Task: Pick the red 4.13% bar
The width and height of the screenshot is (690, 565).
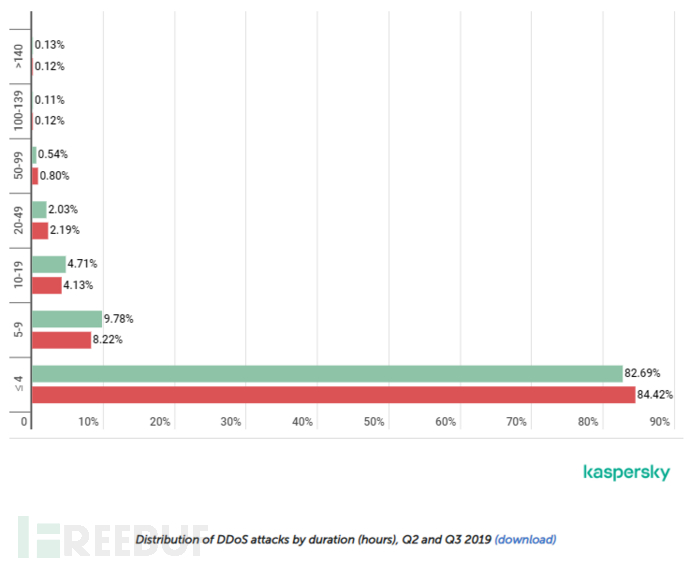Action: [46, 285]
